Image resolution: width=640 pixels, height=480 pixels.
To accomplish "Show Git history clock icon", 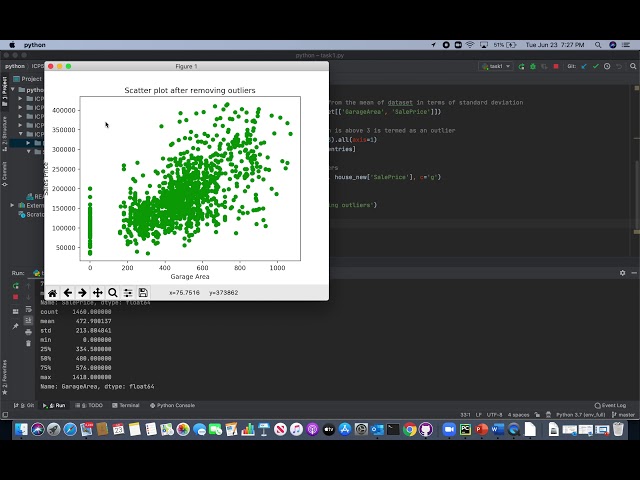I will pos(607,66).
